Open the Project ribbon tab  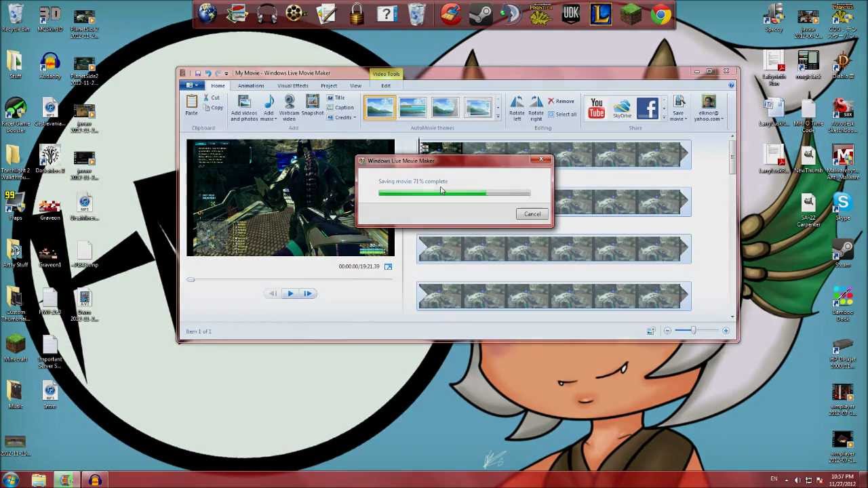point(329,85)
